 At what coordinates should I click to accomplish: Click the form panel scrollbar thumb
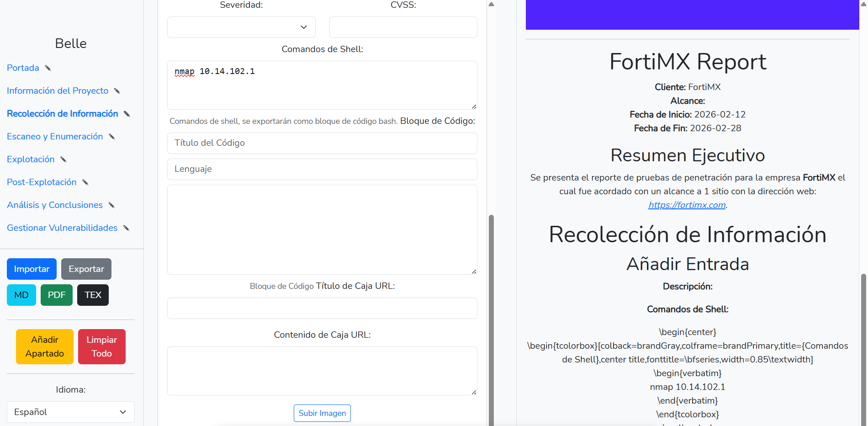click(491, 320)
